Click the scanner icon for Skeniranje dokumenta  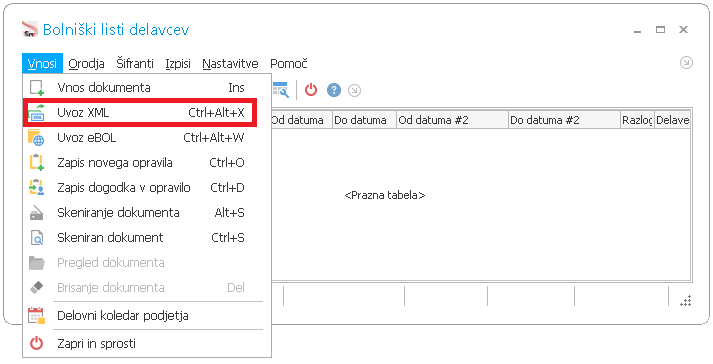click(x=36, y=212)
